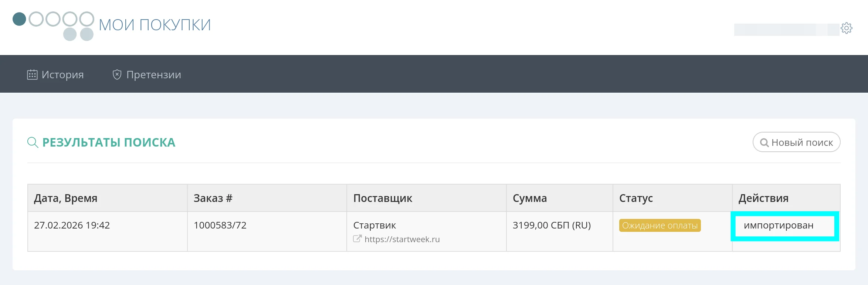Open the История menu item
The image size is (868, 285).
pyautogui.click(x=63, y=74)
